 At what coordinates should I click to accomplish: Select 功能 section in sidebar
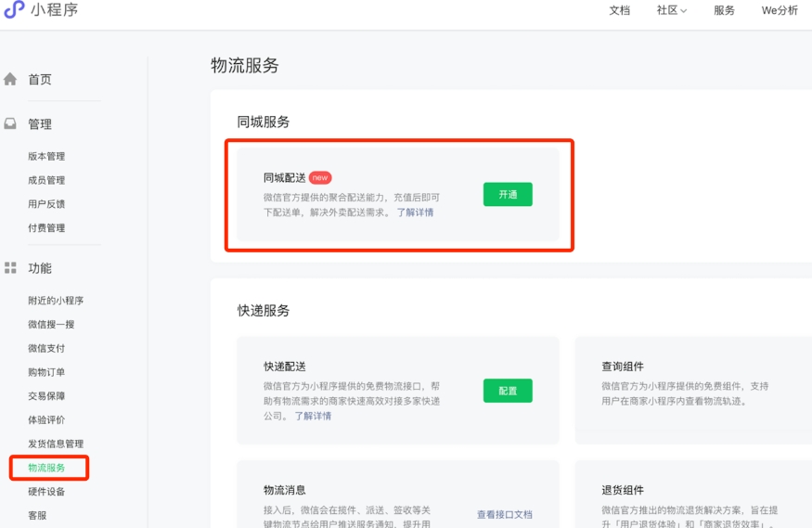coord(40,267)
